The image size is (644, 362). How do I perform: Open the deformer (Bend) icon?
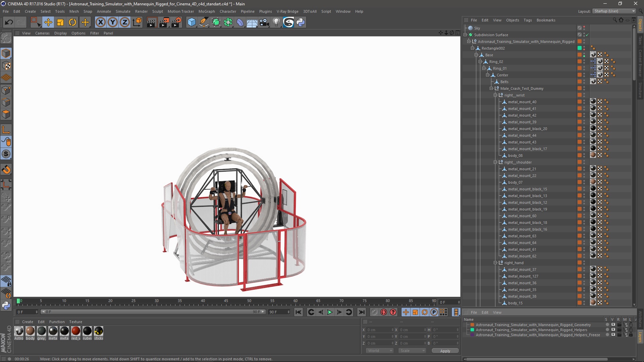tap(240, 22)
